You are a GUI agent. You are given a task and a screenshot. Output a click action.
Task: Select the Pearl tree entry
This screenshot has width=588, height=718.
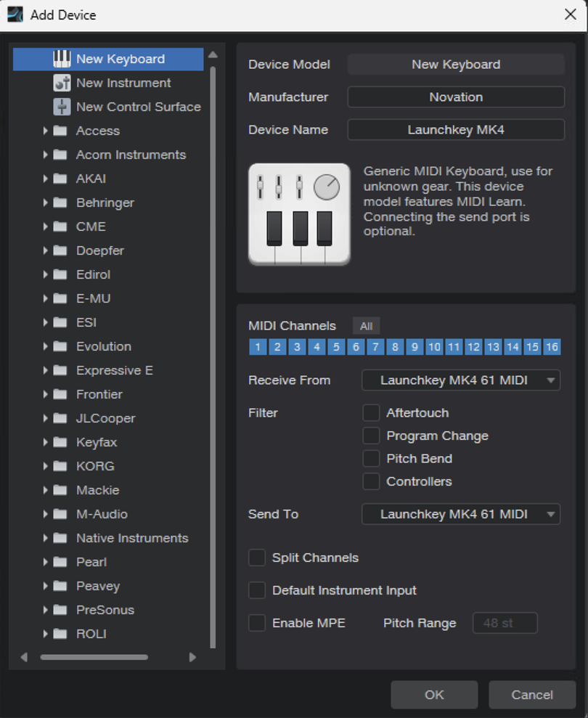[x=91, y=562]
